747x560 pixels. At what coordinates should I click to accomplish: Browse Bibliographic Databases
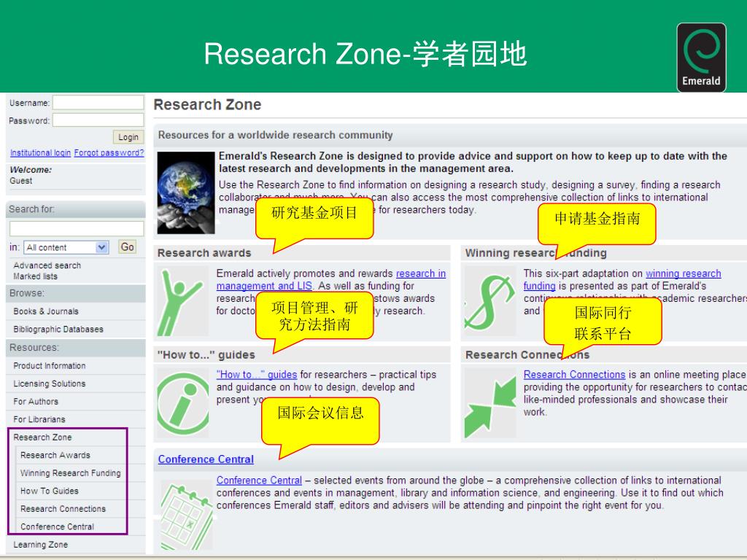tap(58, 329)
